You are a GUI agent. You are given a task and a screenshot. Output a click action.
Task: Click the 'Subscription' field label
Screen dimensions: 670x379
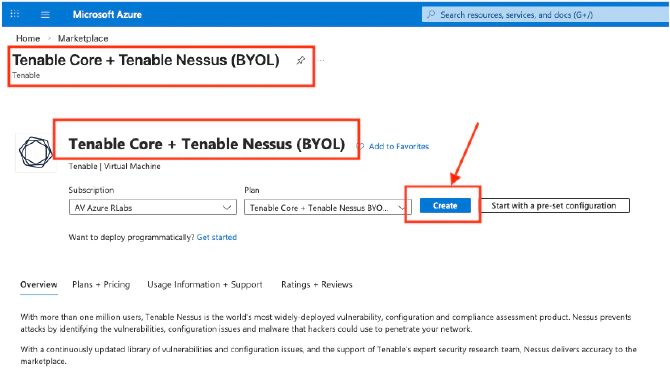91,190
